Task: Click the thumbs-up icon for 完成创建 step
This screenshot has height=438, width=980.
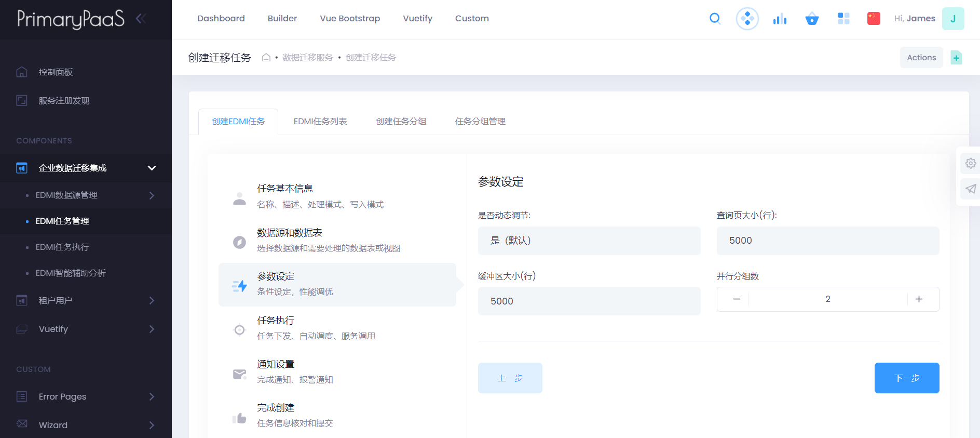Action: 239,418
